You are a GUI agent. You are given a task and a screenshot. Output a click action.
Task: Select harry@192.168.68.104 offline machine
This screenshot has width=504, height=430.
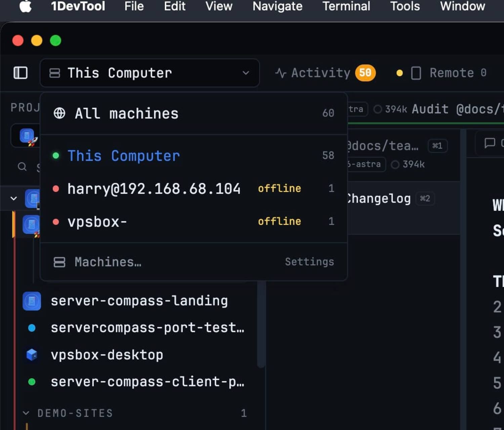click(194, 189)
